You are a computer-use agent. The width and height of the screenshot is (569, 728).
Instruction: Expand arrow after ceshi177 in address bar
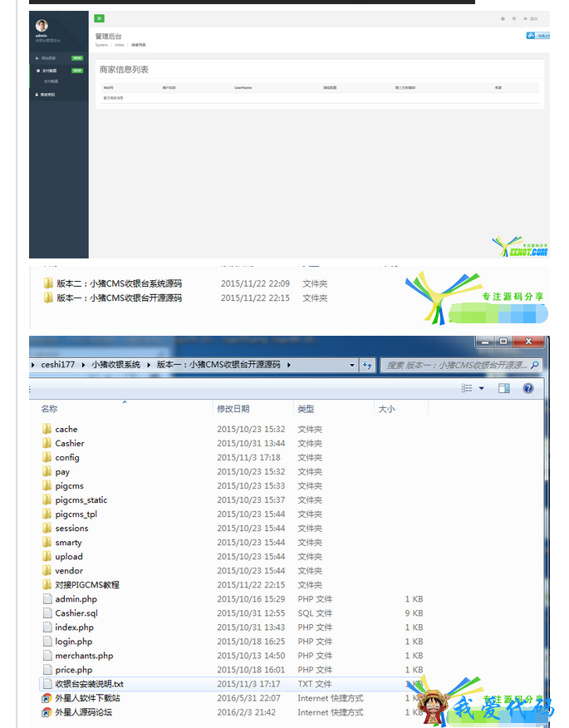click(x=83, y=365)
